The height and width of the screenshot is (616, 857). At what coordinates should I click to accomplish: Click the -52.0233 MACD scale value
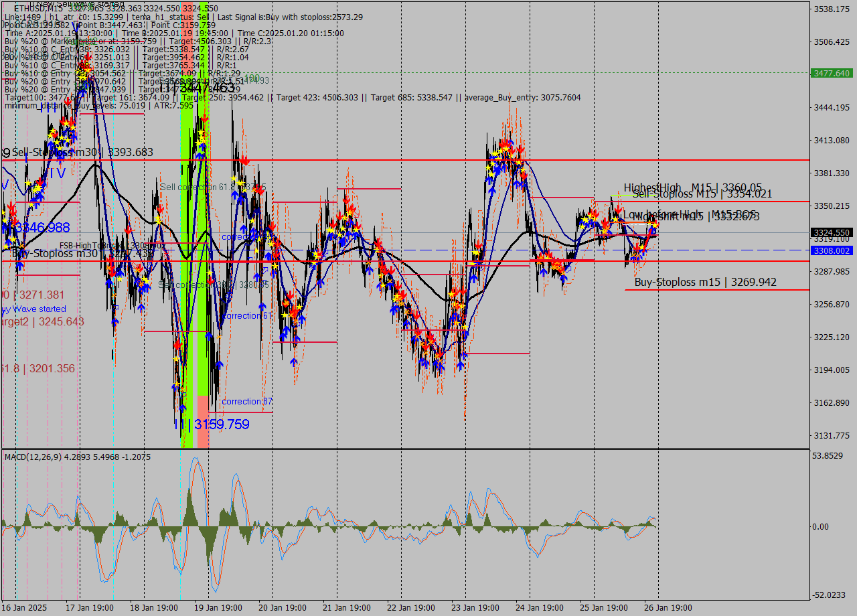[829, 595]
